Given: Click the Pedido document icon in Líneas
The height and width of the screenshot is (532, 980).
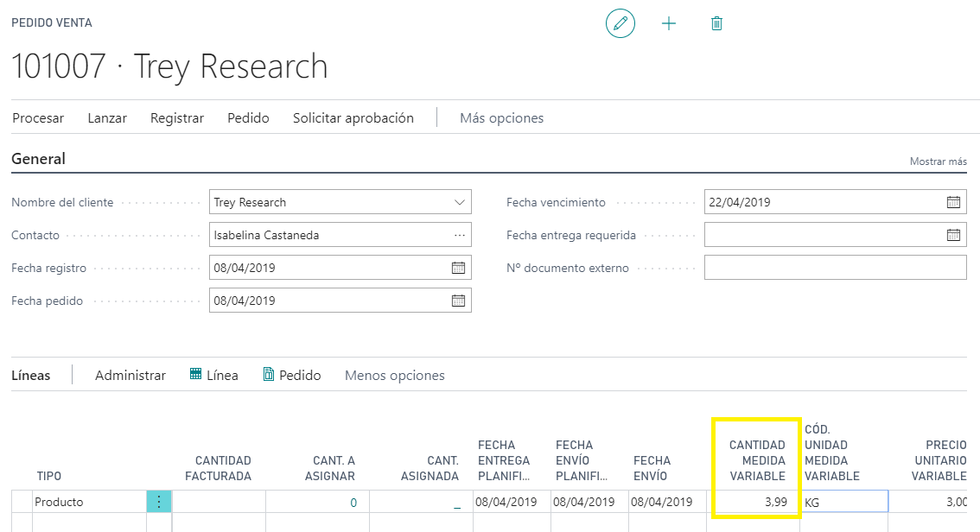Looking at the screenshot, I should 268,374.
